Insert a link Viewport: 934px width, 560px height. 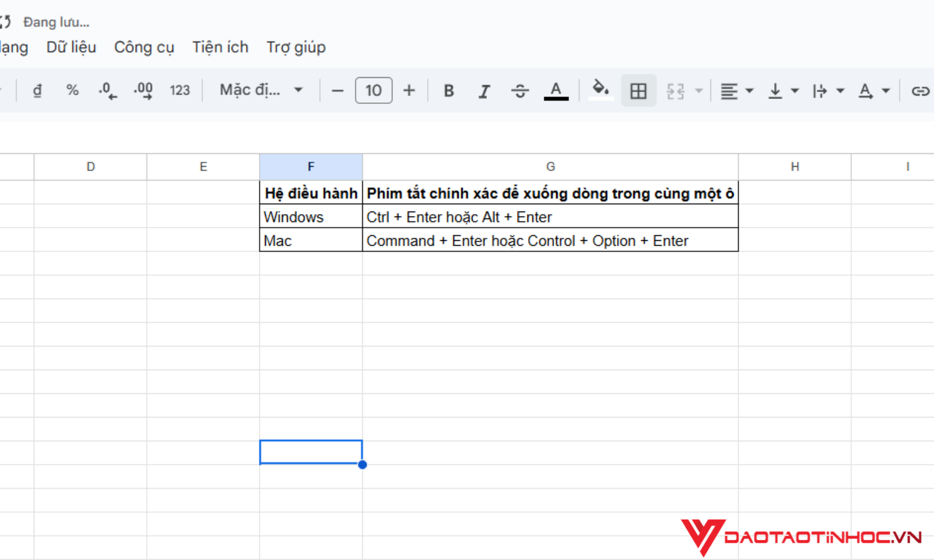coord(920,90)
